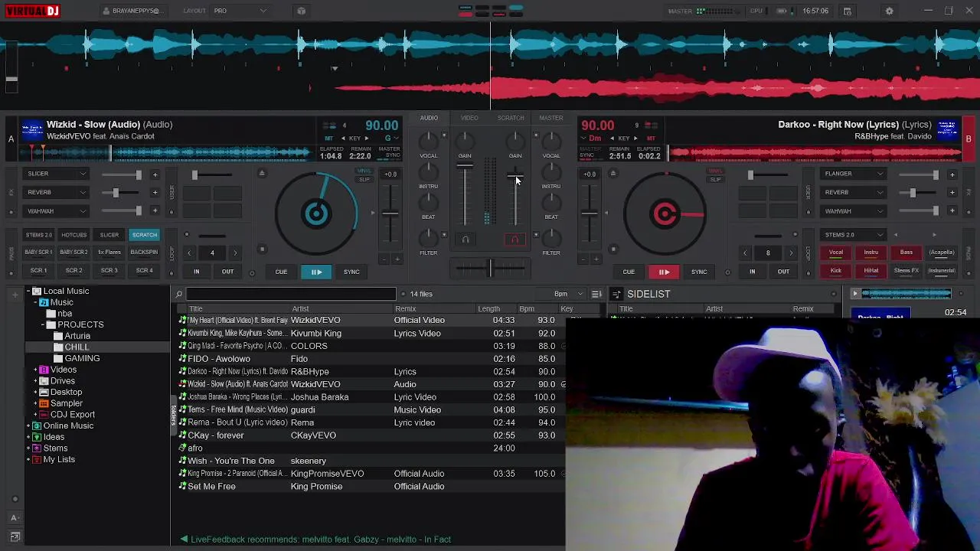This screenshot has height=551, width=980.
Task: Hit CUE on deck B
Action: pyautogui.click(x=629, y=272)
